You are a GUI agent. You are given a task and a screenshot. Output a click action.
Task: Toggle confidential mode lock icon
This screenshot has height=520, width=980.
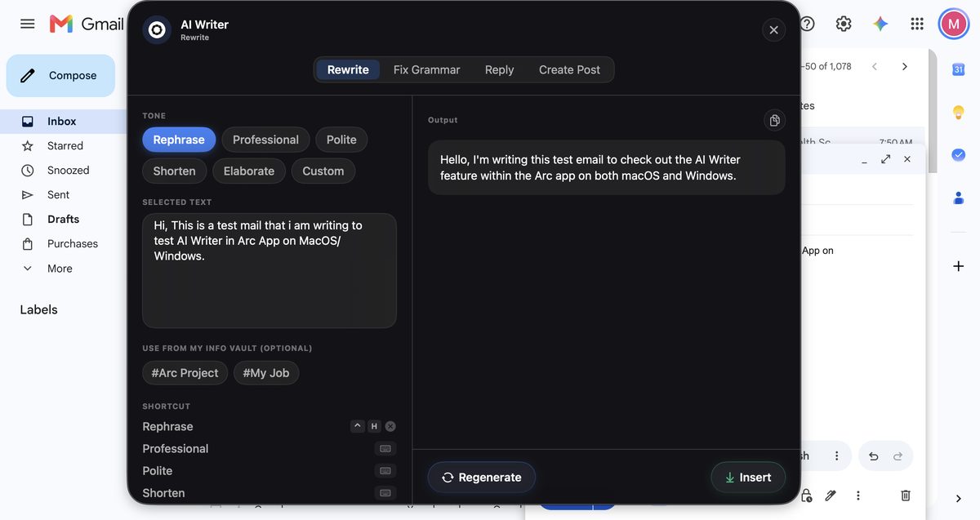tap(806, 496)
